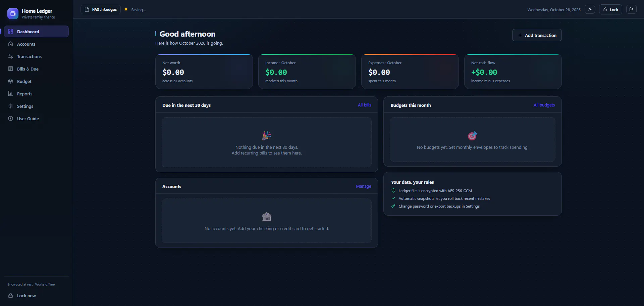Open the Budget page
This screenshot has height=306, width=644.
[36, 81]
